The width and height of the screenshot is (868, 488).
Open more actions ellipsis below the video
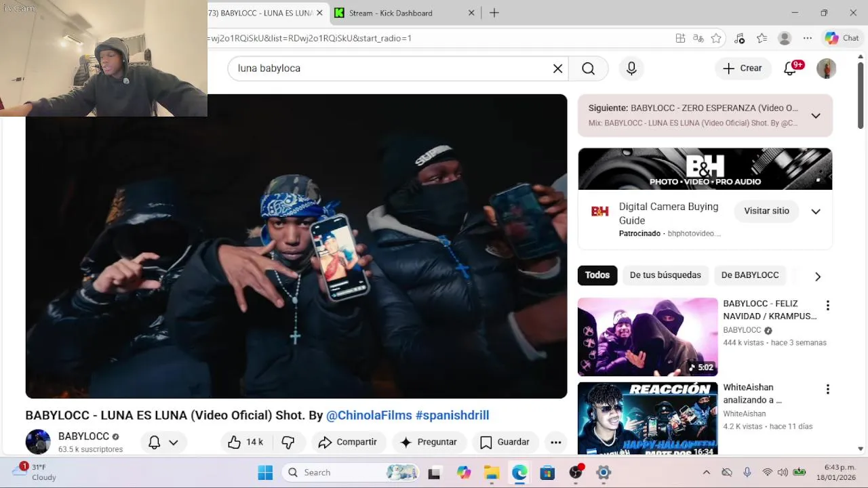point(556,442)
